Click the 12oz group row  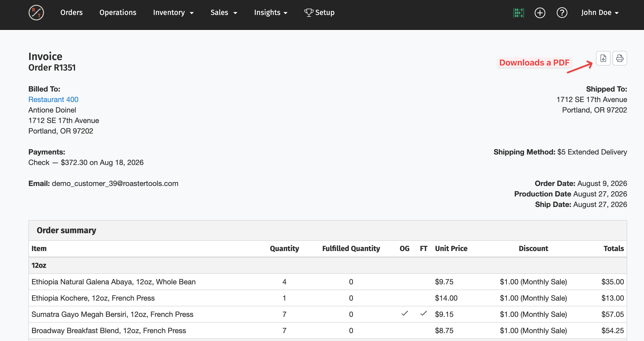tap(328, 265)
